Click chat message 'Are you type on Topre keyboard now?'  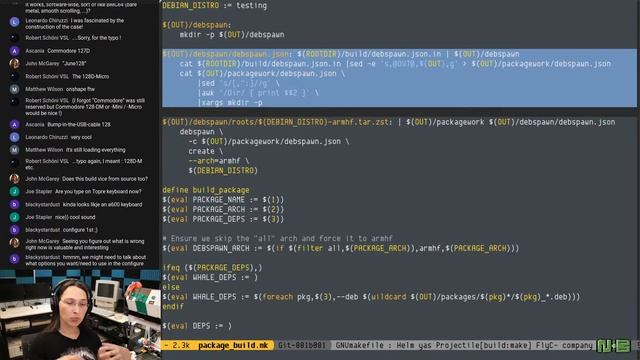[98, 191]
